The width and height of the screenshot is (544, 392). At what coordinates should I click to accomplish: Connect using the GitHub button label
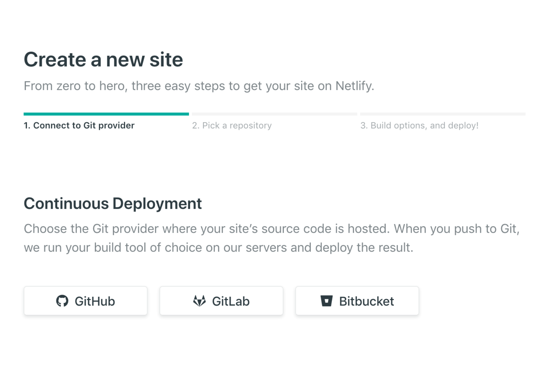coord(95,301)
